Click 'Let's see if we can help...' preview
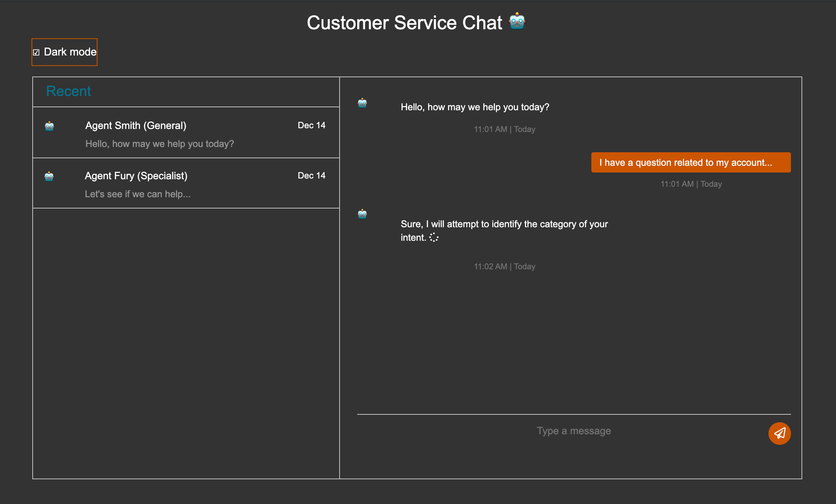The height and width of the screenshot is (504, 836). point(138,194)
